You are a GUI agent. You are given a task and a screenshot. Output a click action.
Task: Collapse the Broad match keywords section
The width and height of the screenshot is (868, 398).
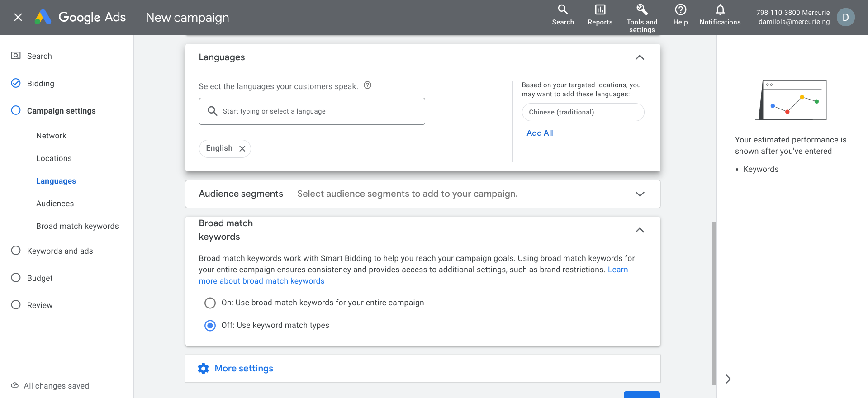tap(640, 230)
